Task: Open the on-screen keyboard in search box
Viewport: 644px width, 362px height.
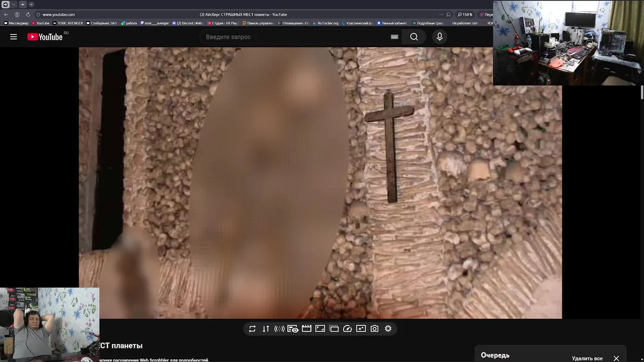Action: pyautogui.click(x=394, y=37)
